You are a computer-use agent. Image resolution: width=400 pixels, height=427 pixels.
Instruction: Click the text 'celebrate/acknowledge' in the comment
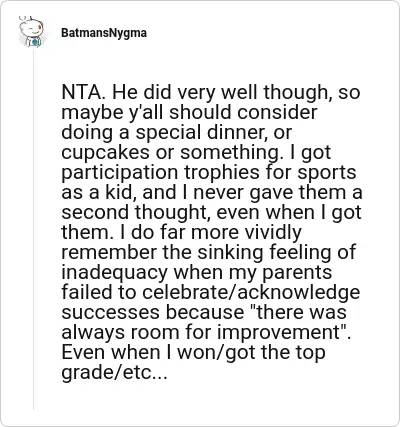[x=251, y=292]
